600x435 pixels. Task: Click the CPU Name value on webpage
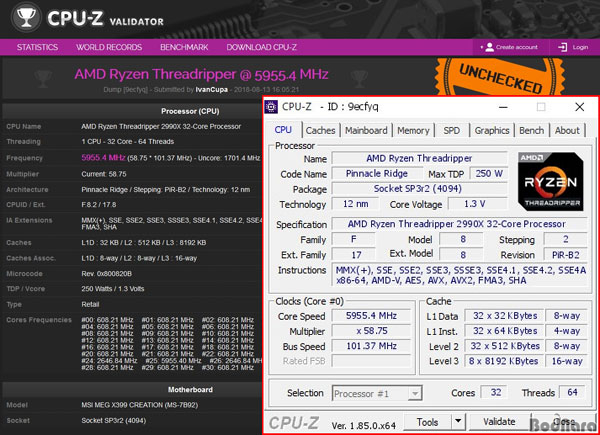click(x=161, y=127)
